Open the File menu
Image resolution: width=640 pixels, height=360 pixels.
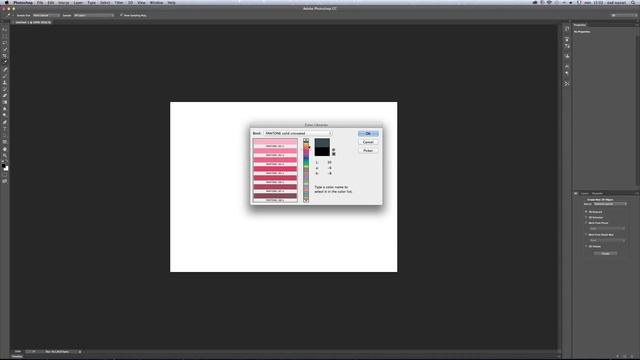click(40, 2)
